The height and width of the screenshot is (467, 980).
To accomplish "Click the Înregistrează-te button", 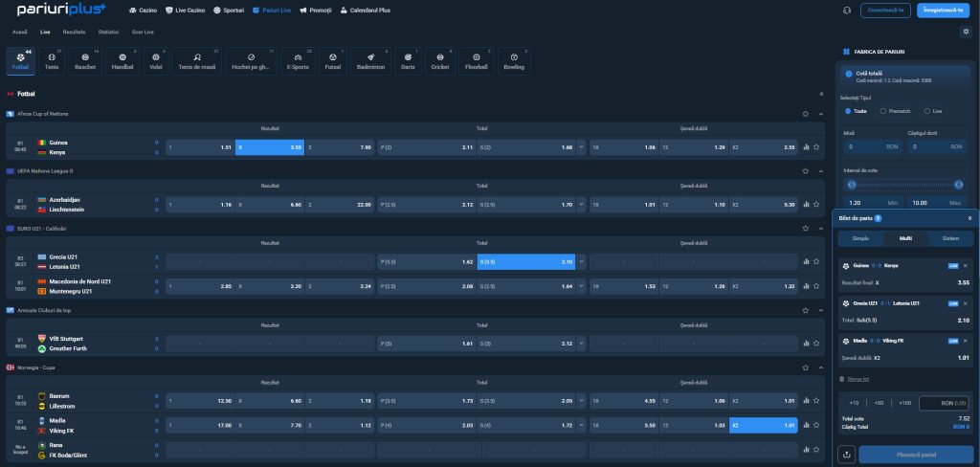I will [943, 11].
